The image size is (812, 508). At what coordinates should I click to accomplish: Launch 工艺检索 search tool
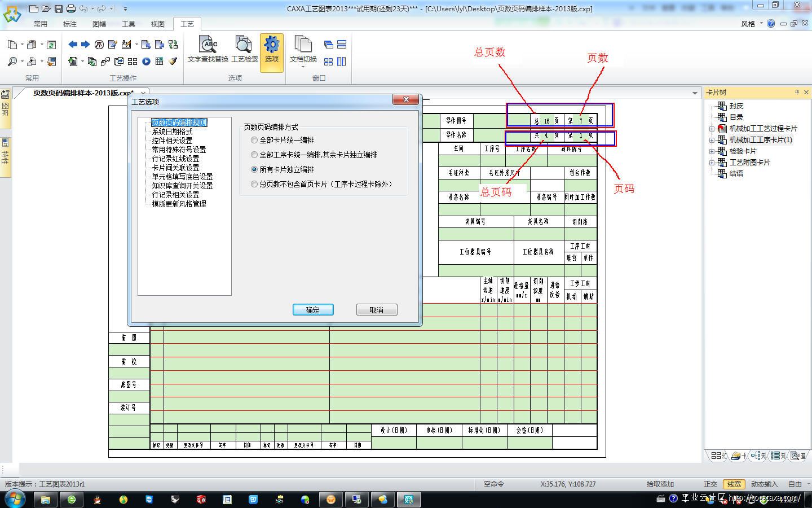244,51
